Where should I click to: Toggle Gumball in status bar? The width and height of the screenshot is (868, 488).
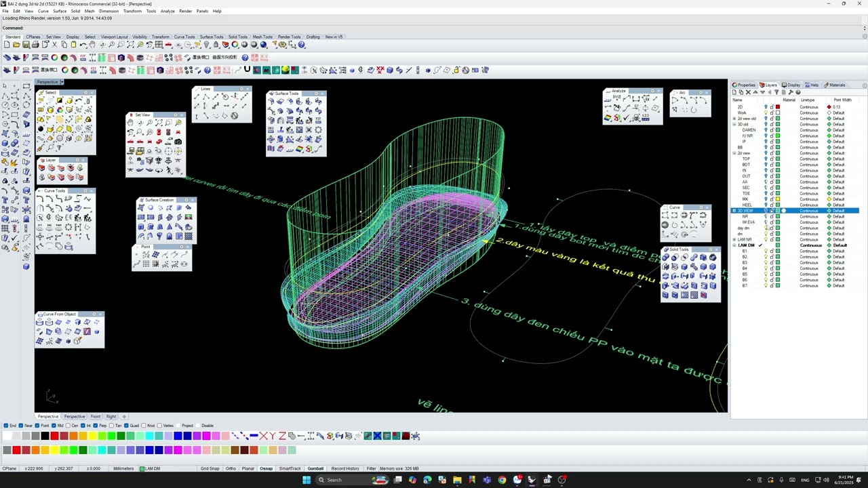315,468
